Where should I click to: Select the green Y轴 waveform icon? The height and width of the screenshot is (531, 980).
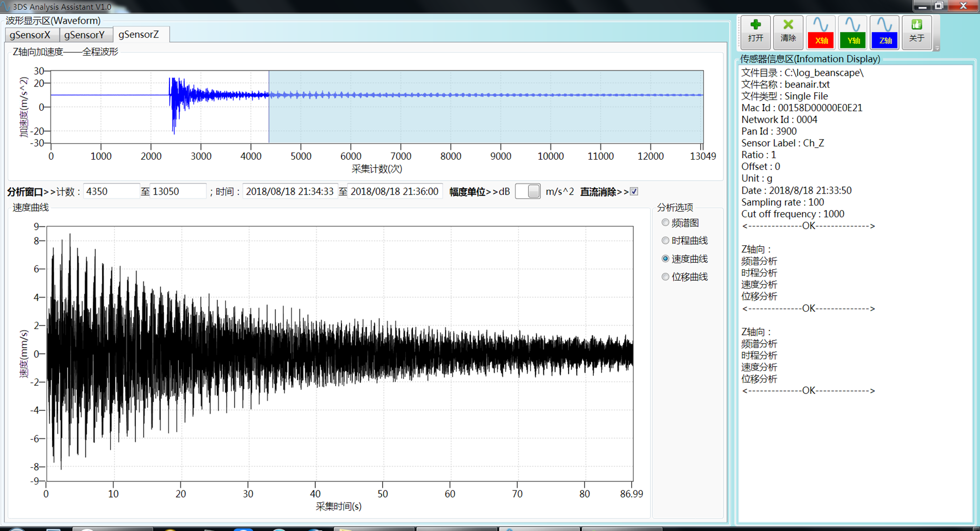[x=852, y=32]
